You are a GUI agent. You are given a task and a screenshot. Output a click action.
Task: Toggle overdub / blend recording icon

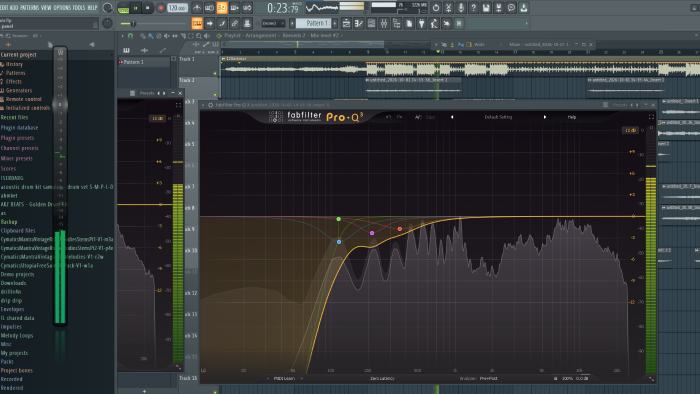click(x=234, y=8)
